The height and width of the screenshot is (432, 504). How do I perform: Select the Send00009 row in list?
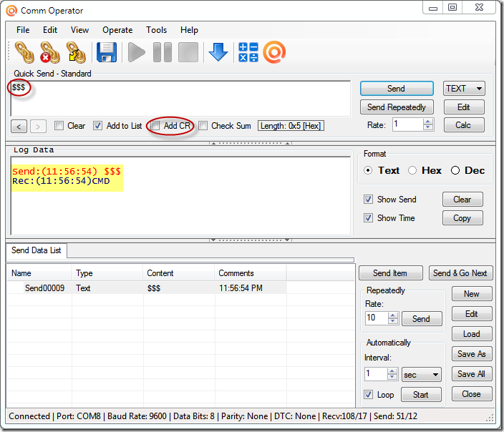coord(147,288)
